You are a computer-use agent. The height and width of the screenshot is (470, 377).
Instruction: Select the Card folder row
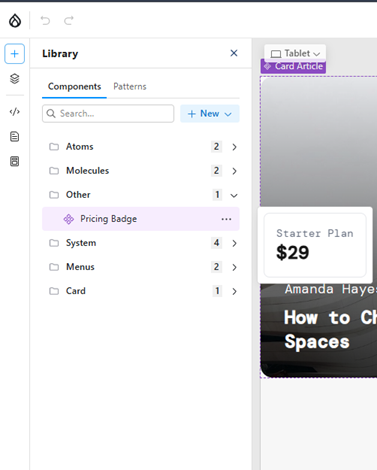click(x=141, y=291)
